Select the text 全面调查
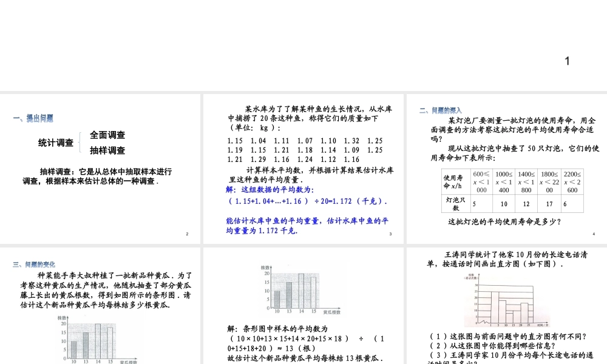Viewport: 607px width, 364px height. [x=107, y=135]
